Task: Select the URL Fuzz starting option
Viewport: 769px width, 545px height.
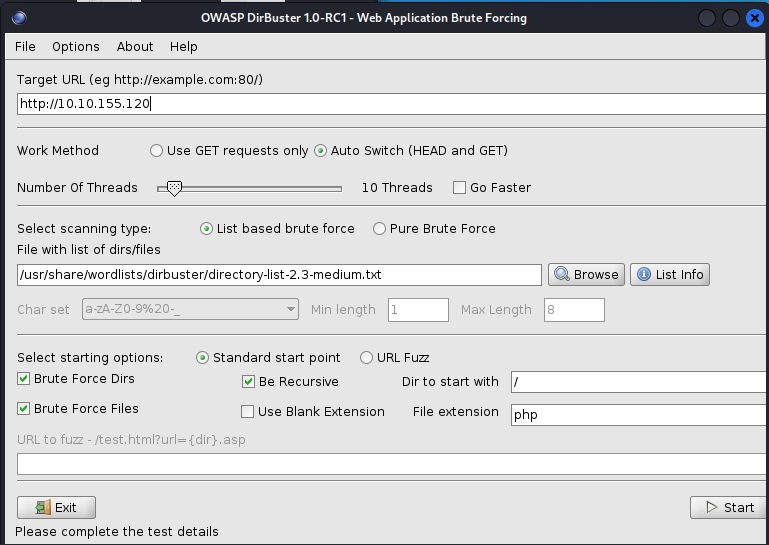Action: [366, 358]
